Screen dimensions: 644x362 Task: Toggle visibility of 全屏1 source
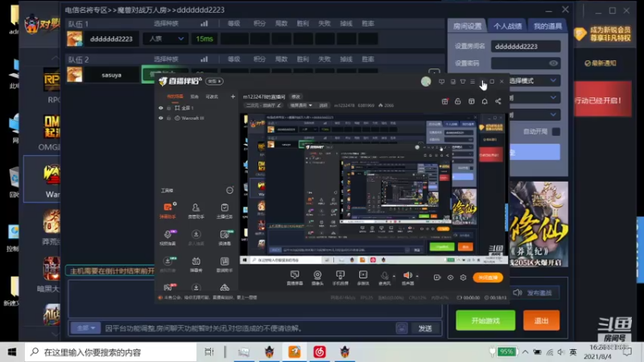(160, 108)
